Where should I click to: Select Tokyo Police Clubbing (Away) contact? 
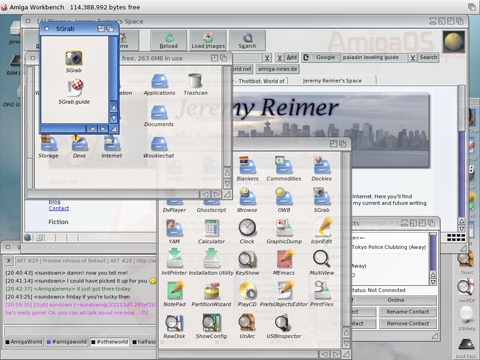[x=389, y=247]
